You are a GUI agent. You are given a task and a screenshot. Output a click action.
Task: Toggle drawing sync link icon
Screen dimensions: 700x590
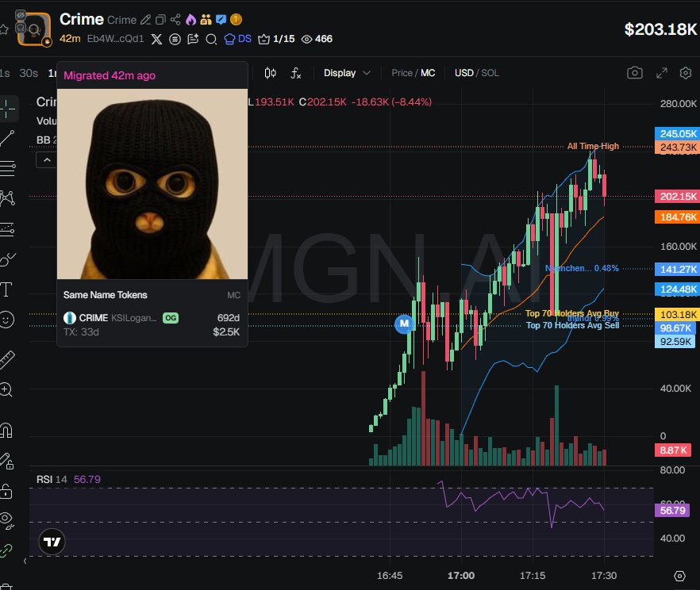[6, 551]
